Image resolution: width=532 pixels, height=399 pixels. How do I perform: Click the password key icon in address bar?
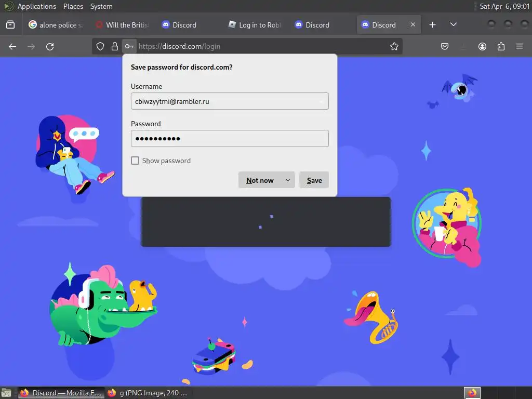[129, 46]
